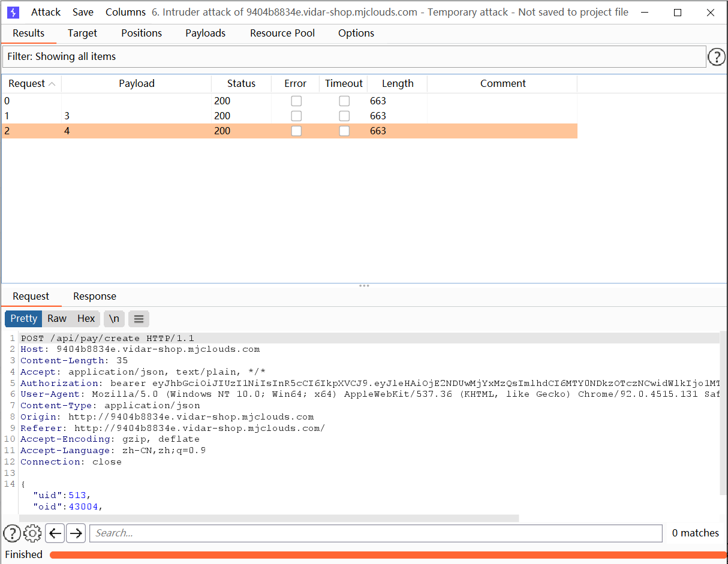Select the Raw view button
Screen dimensions: 728x564
pyautogui.click(x=57, y=319)
